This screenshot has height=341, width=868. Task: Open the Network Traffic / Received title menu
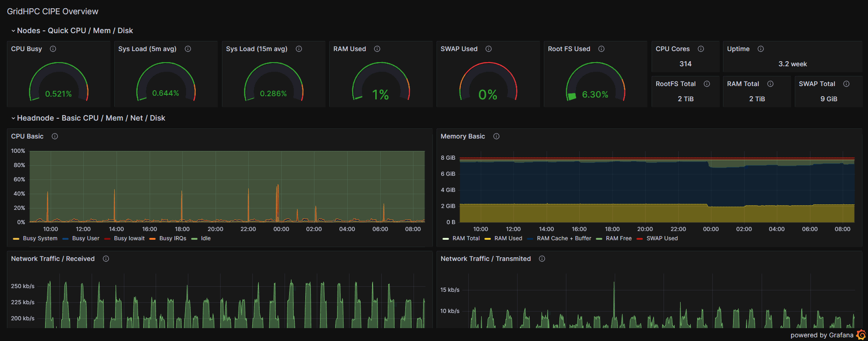click(53, 259)
